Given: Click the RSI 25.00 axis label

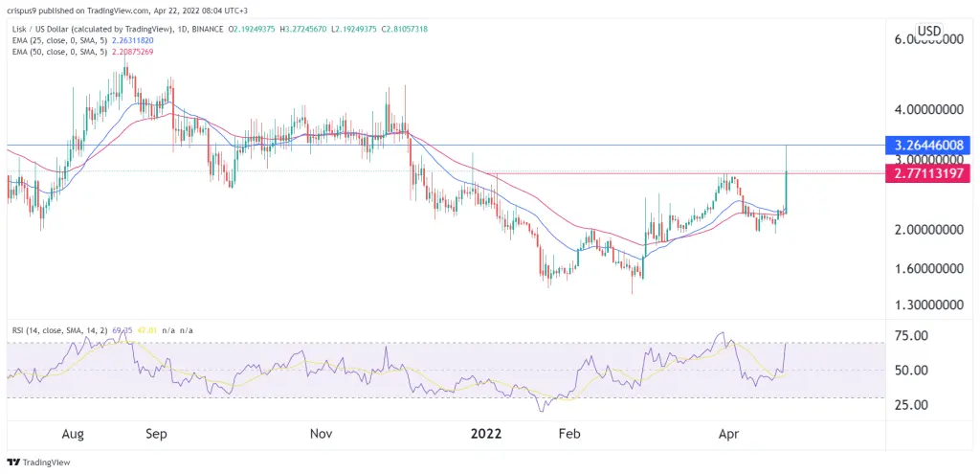Looking at the screenshot, I should tap(912, 405).
